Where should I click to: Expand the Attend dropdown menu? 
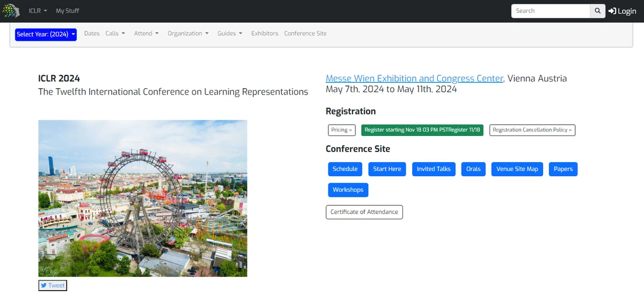click(147, 33)
